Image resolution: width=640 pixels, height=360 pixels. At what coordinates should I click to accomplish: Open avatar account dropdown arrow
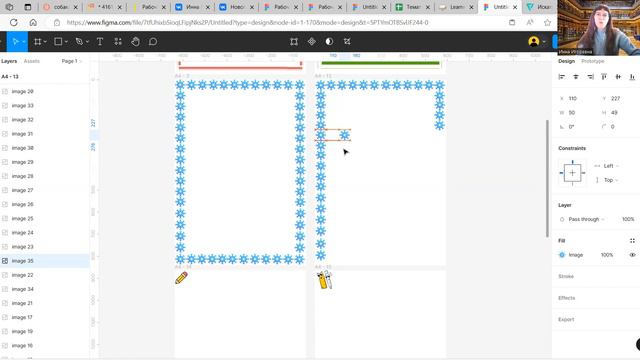point(544,42)
